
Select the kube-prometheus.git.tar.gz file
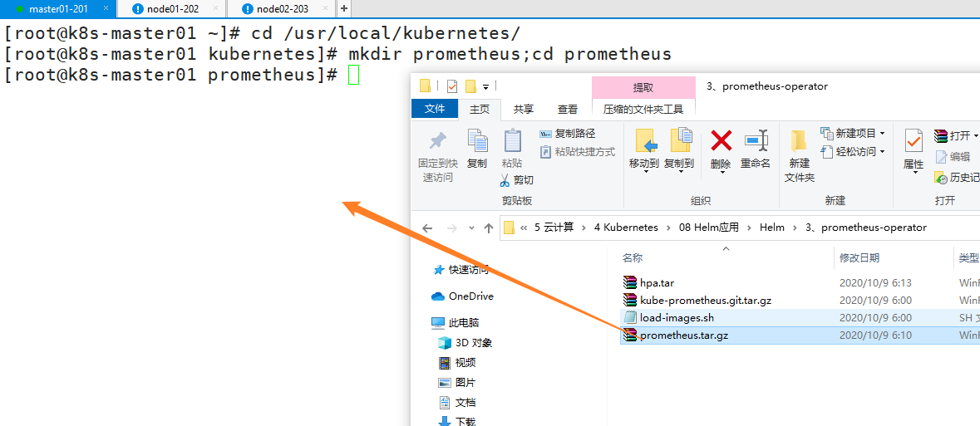705,300
